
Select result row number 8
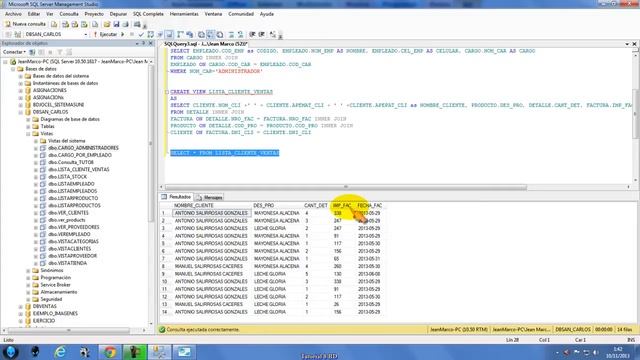(165, 267)
